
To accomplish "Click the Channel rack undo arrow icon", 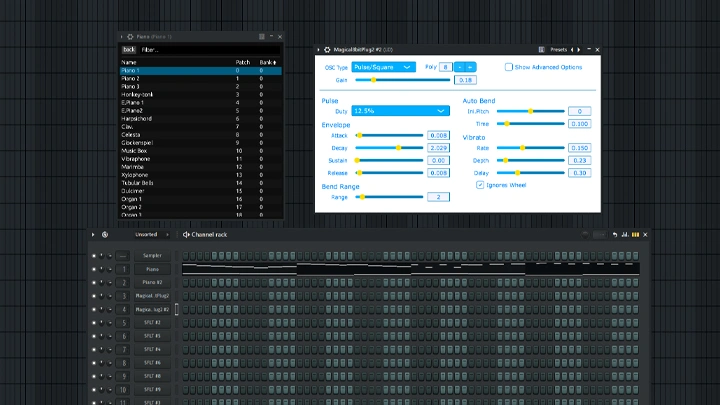I will point(615,235).
